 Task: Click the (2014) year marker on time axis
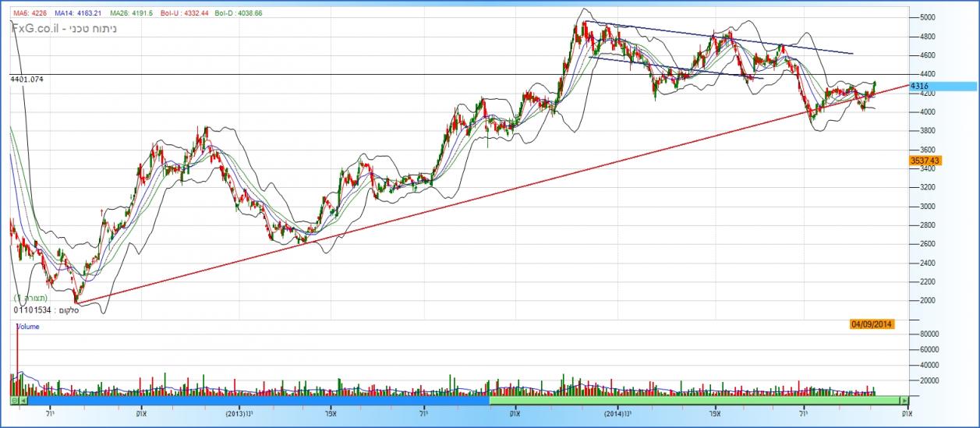click(x=617, y=412)
